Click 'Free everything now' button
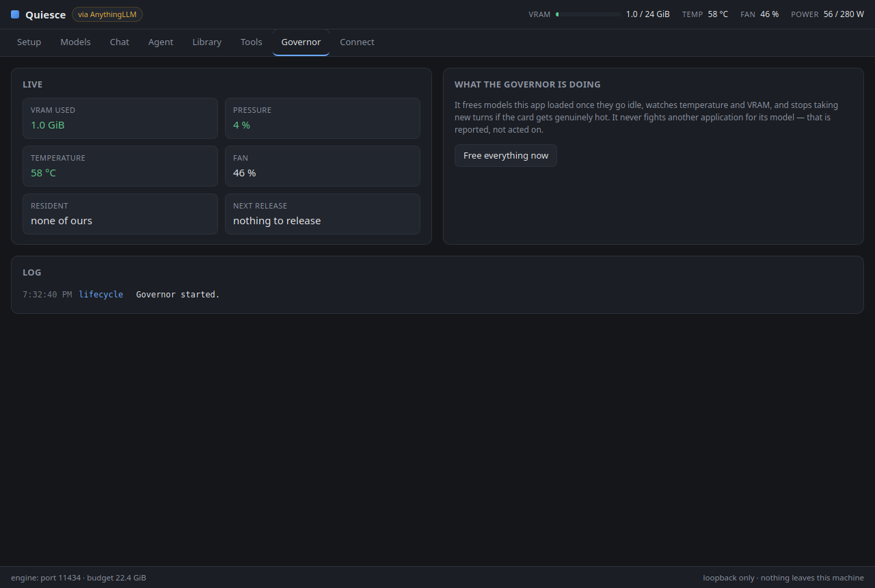This screenshot has height=588, width=875. tap(506, 155)
